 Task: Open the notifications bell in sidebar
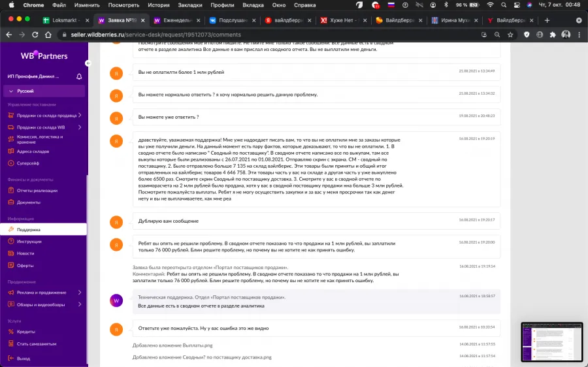pyautogui.click(x=79, y=76)
